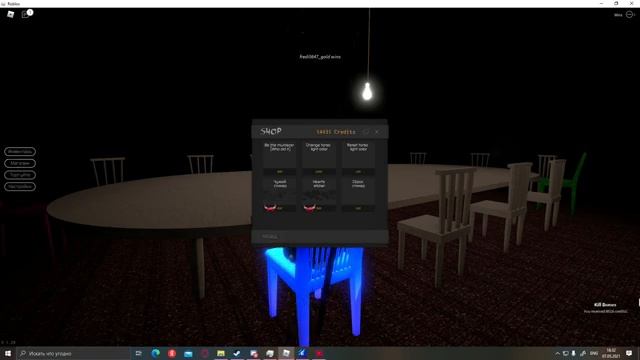The width and height of the screenshot is (640, 360).
Task: Buy the bottom-middle shop item with red mask
Action: tap(319, 208)
